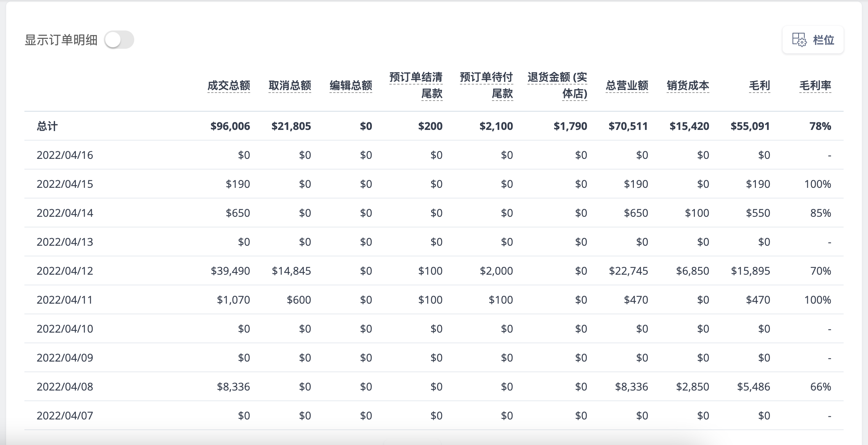Screen dimensions: 868x445
Task: Select the date 2022/04/08
Action: click(65, 387)
